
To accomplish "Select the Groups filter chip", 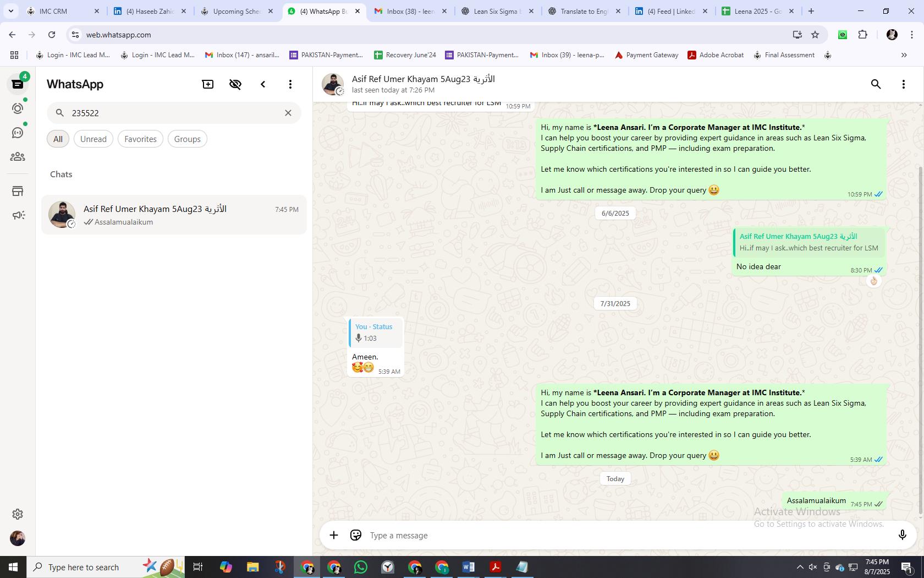I will pos(188,139).
